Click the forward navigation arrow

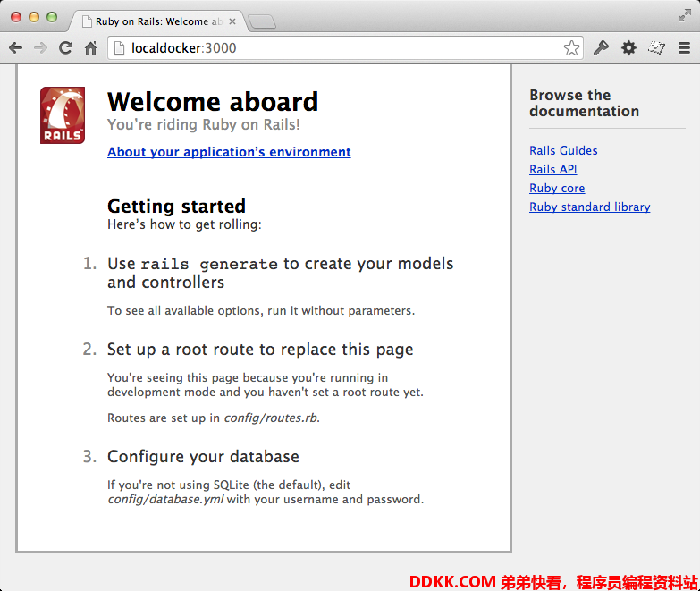pyautogui.click(x=40, y=47)
